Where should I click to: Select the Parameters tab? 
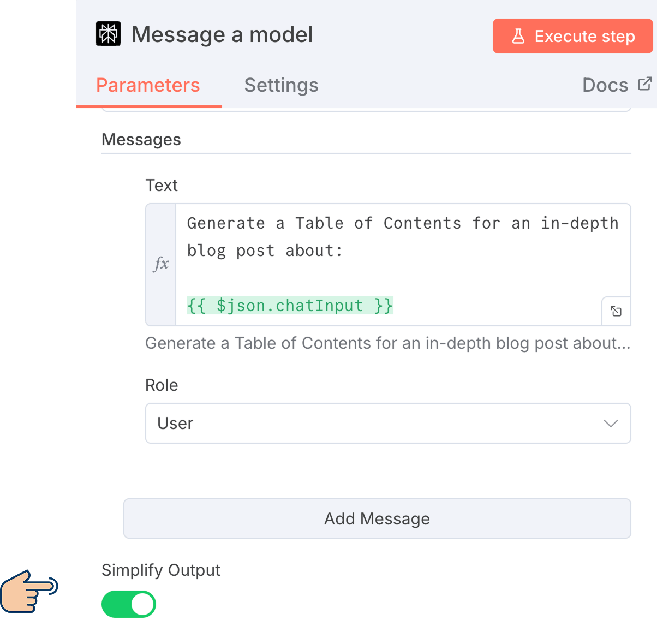click(x=148, y=85)
